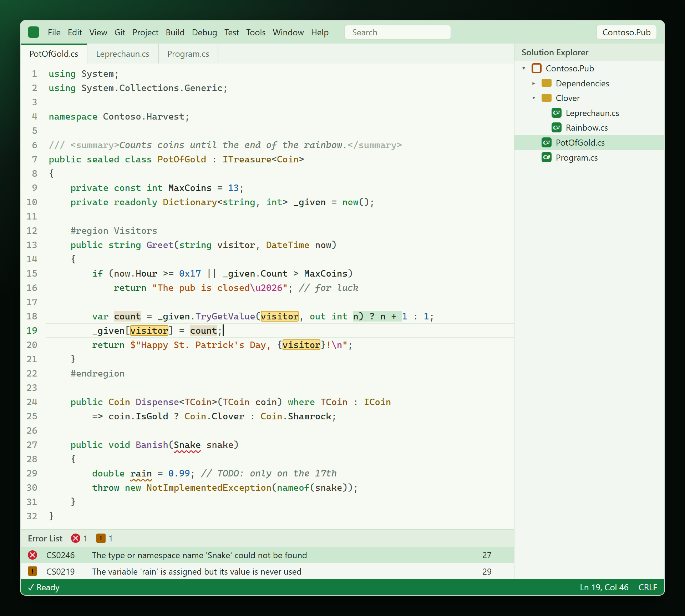Click the warning count icon in Error List header
The image size is (685, 616).
pos(101,538)
